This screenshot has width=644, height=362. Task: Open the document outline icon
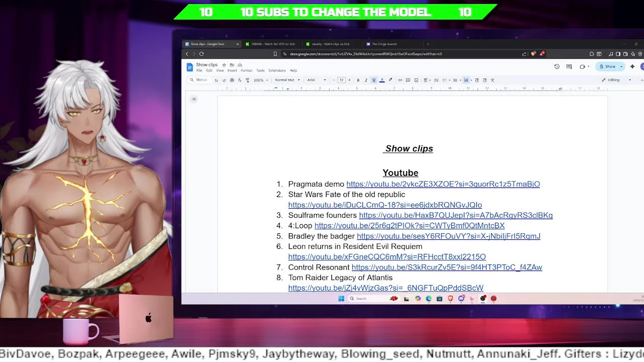[194, 99]
